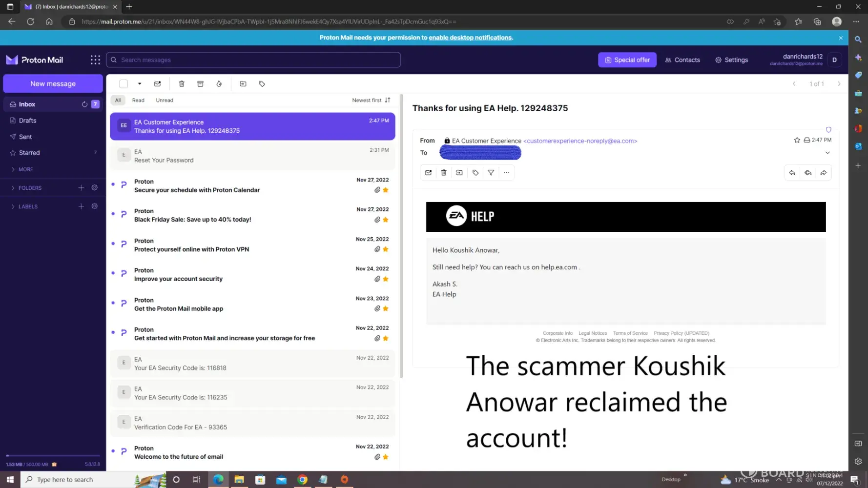Delete the open message using its trash icon
This screenshot has height=488, width=868.
[x=444, y=172]
